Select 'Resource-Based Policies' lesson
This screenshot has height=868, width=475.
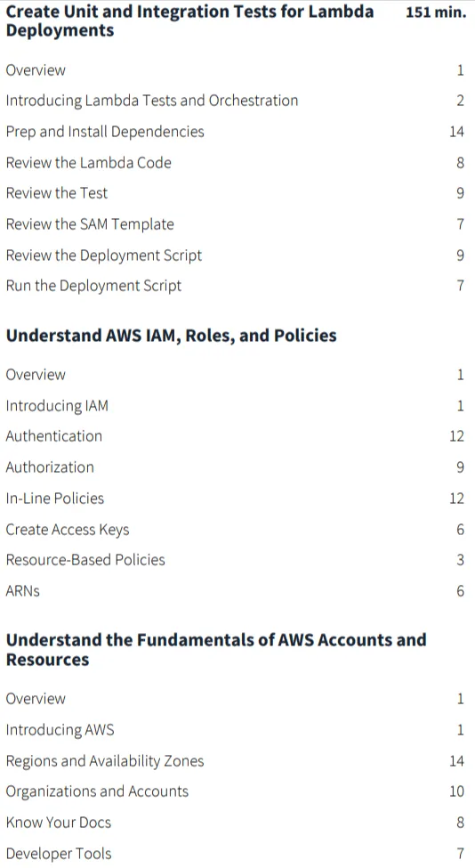[85, 560]
